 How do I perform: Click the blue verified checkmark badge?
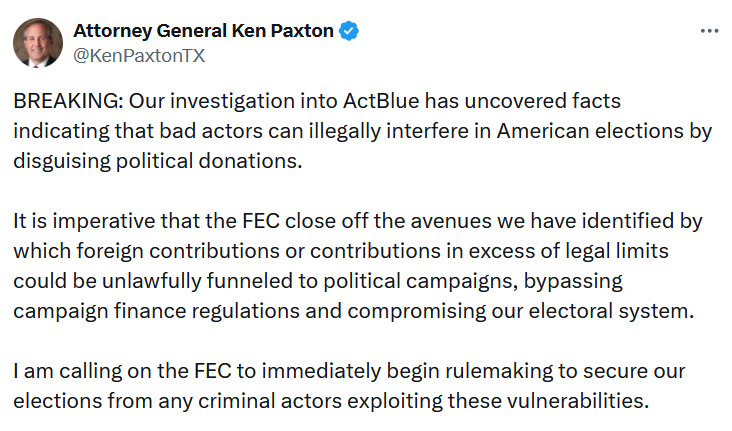[349, 31]
